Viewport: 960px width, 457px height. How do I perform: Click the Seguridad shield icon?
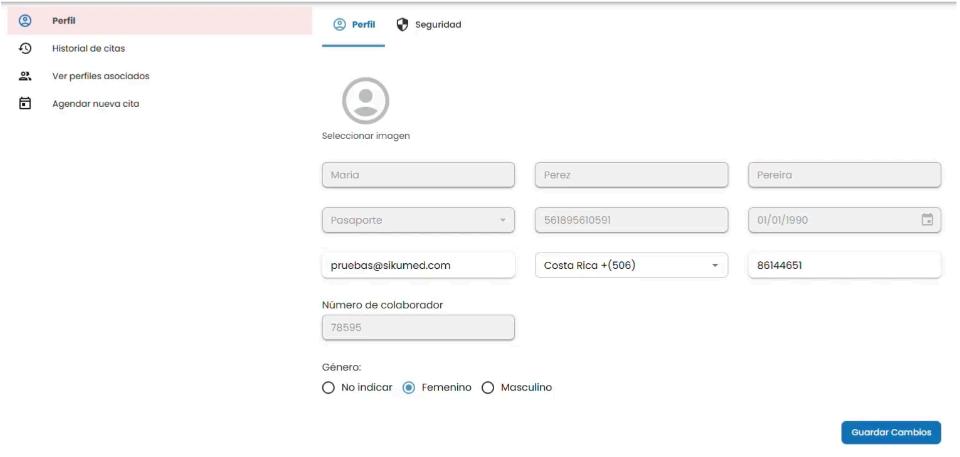pyautogui.click(x=402, y=25)
